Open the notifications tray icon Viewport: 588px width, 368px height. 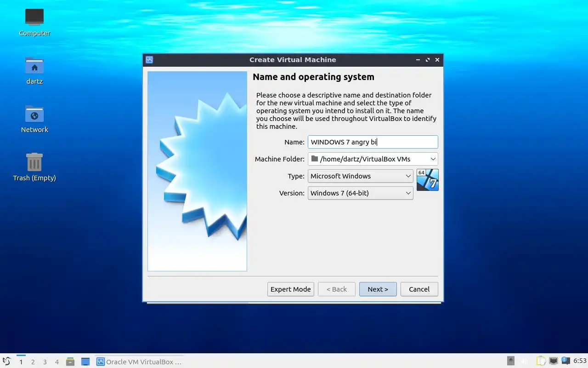(566, 361)
